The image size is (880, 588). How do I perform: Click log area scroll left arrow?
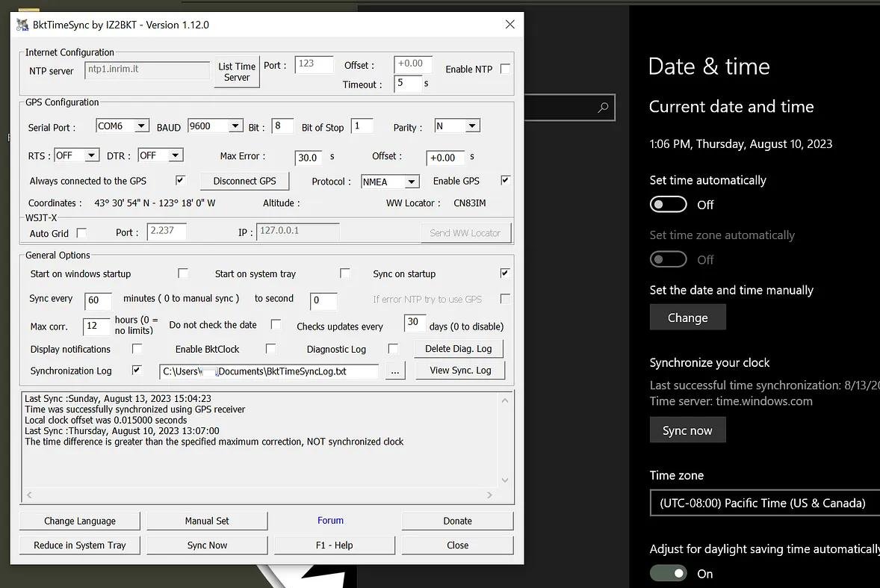29,495
